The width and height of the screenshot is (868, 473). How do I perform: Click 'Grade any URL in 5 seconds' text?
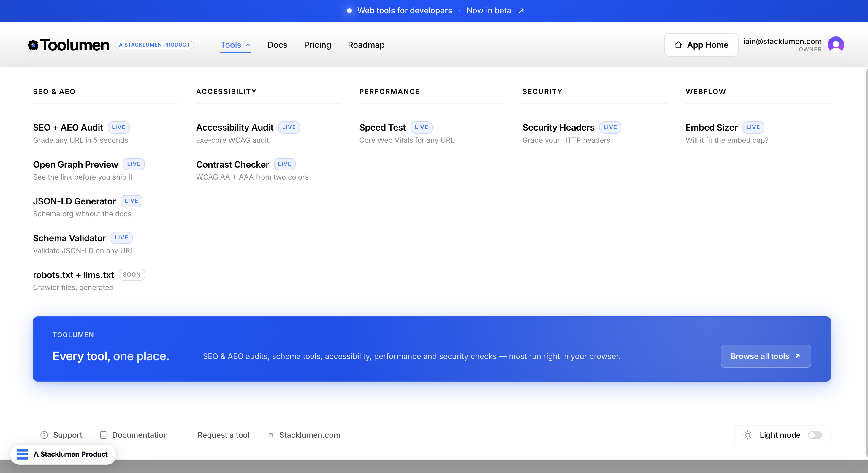(80, 140)
